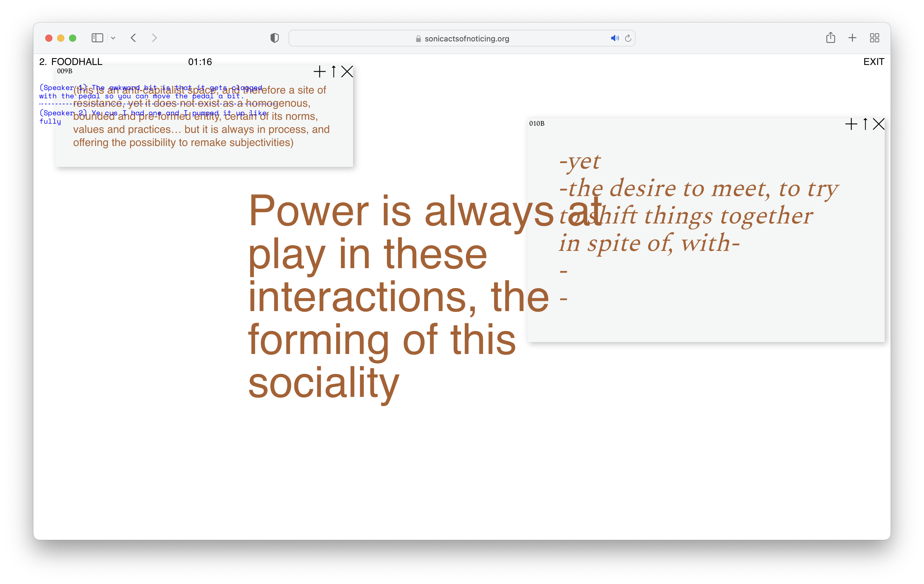Click the 01:16 playback timer
Image resolution: width=924 pixels, height=584 pixels.
point(200,62)
